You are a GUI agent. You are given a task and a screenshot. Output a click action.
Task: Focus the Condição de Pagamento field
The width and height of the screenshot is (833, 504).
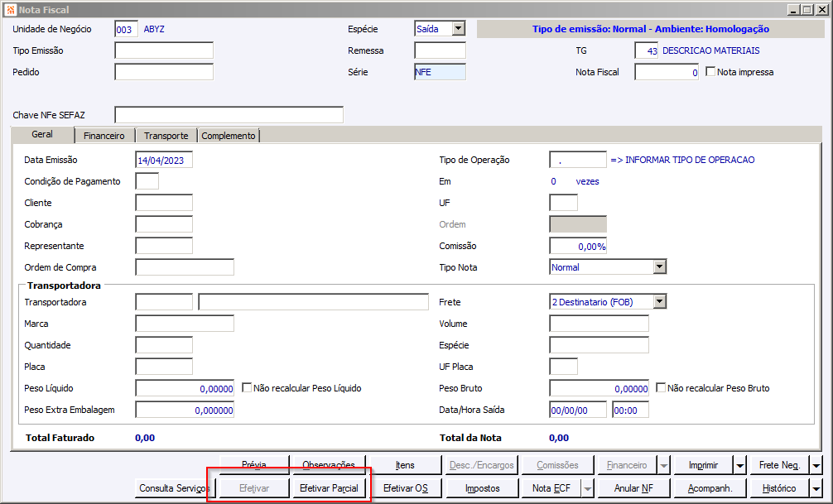pyautogui.click(x=147, y=181)
